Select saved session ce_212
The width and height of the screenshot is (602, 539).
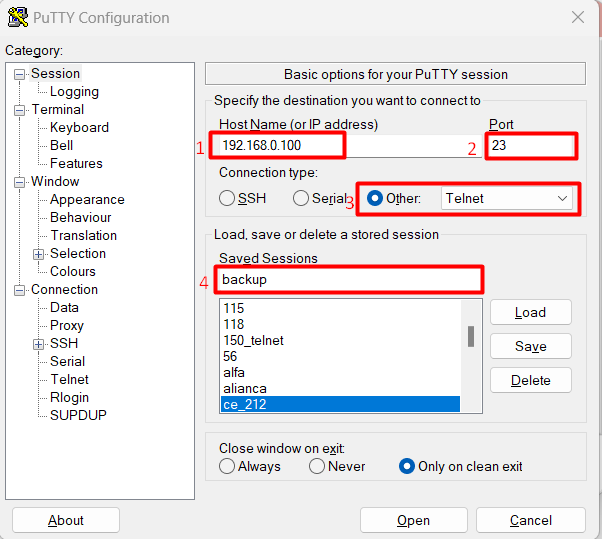(340, 404)
